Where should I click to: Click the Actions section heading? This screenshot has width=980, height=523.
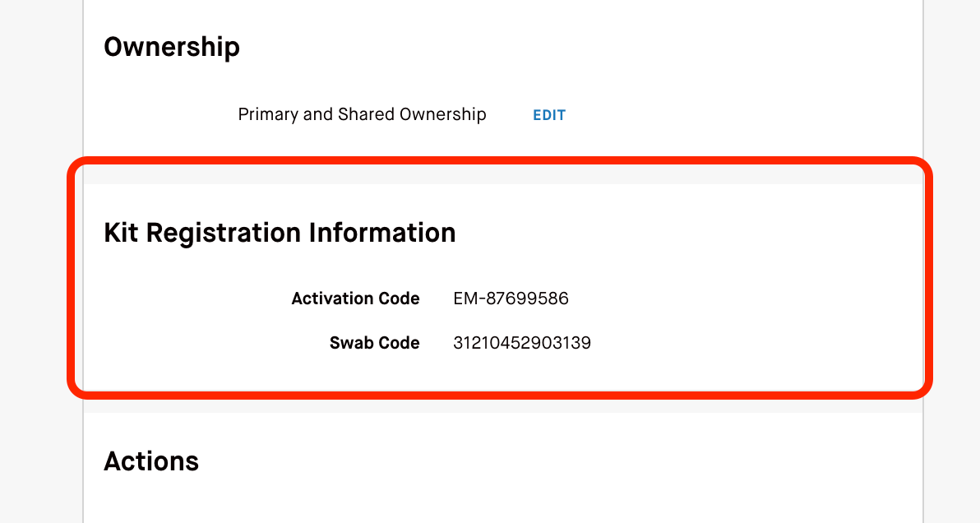click(x=151, y=461)
